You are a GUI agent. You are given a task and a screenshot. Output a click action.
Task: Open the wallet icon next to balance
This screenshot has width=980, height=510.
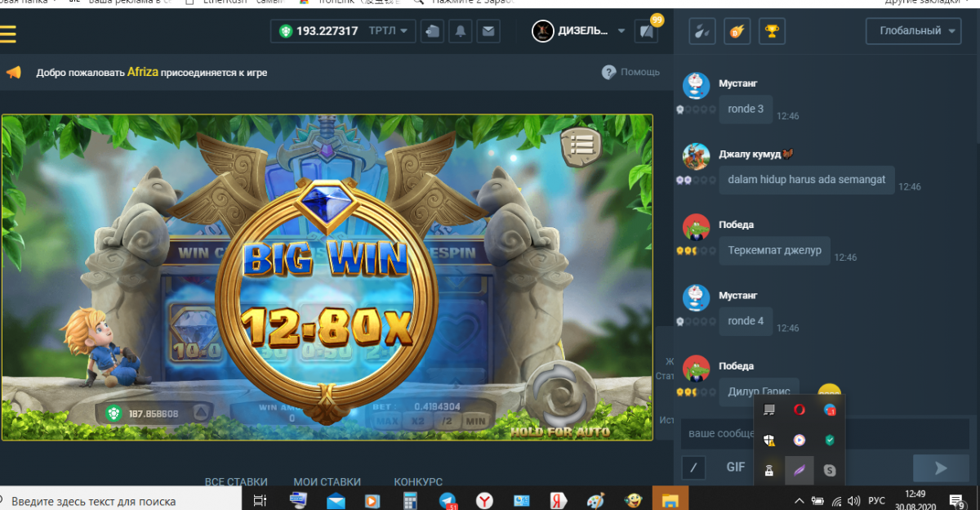tap(433, 32)
